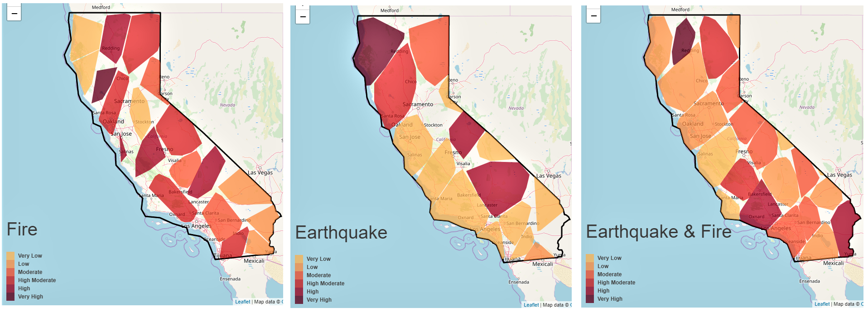Image resolution: width=868 pixels, height=313 pixels.
Task: Click the Very High swatch in Fire legend
Action: (x=10, y=297)
